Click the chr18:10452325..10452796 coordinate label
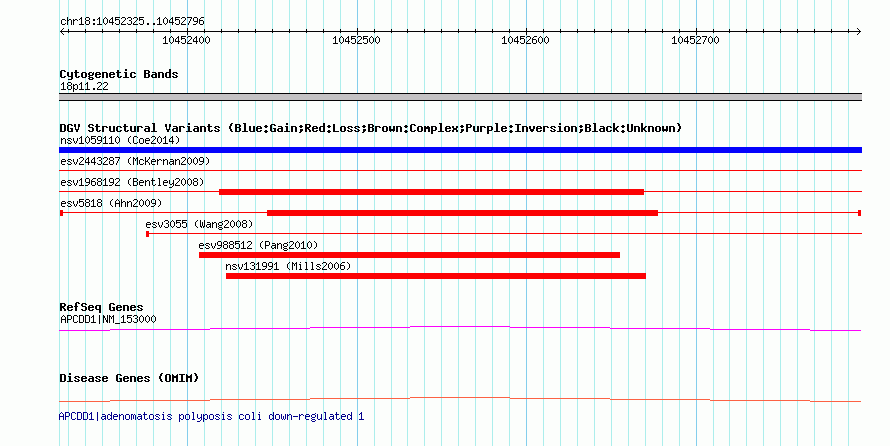This screenshot has height=446, width=890. (132, 22)
